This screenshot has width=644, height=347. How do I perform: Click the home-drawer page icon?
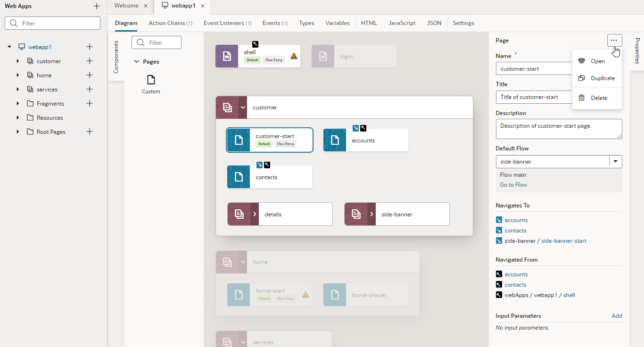pos(335,295)
